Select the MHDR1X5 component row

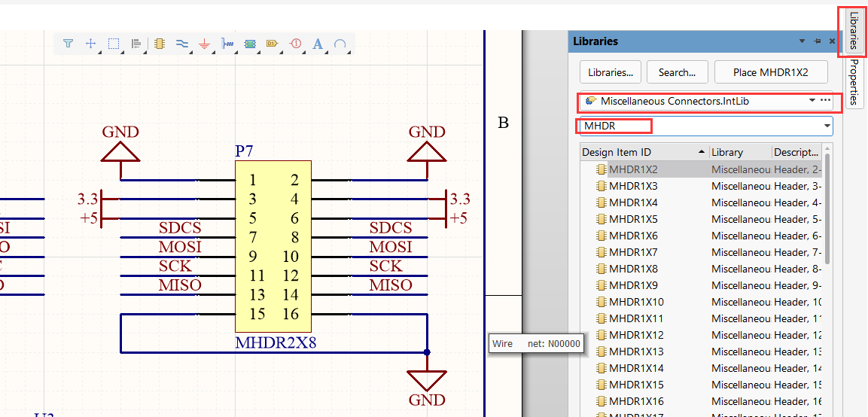pos(701,219)
